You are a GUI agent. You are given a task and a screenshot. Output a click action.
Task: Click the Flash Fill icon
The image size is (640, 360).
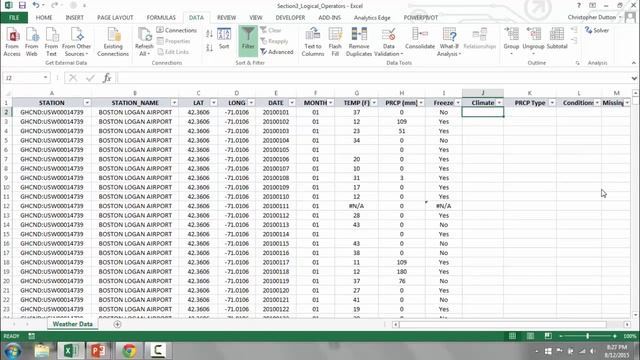point(335,41)
